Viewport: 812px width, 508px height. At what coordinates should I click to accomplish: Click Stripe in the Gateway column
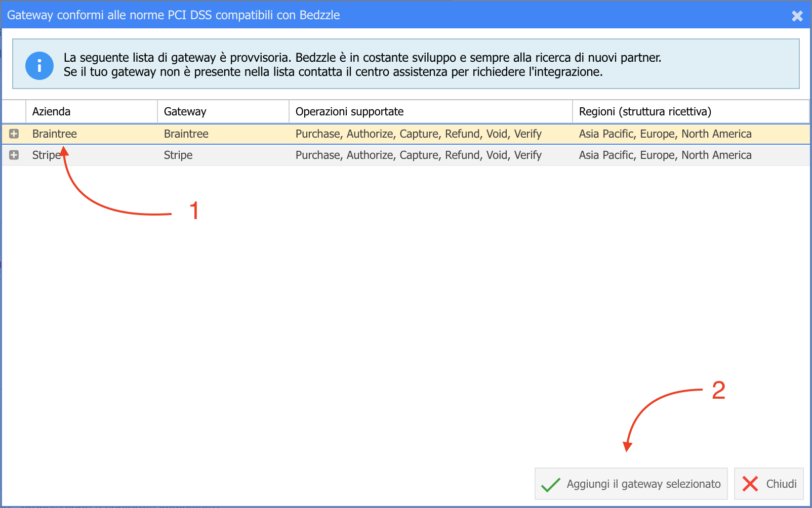pos(178,155)
